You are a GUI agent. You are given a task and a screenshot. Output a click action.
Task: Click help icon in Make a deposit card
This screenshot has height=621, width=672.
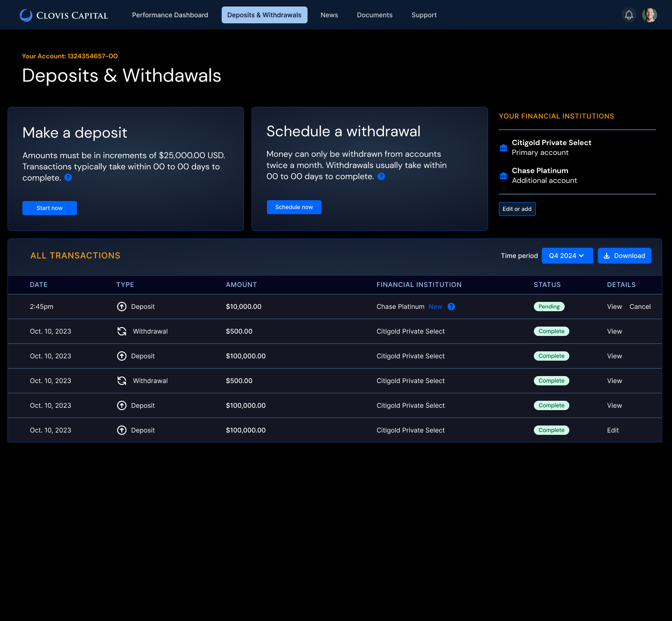tap(68, 177)
